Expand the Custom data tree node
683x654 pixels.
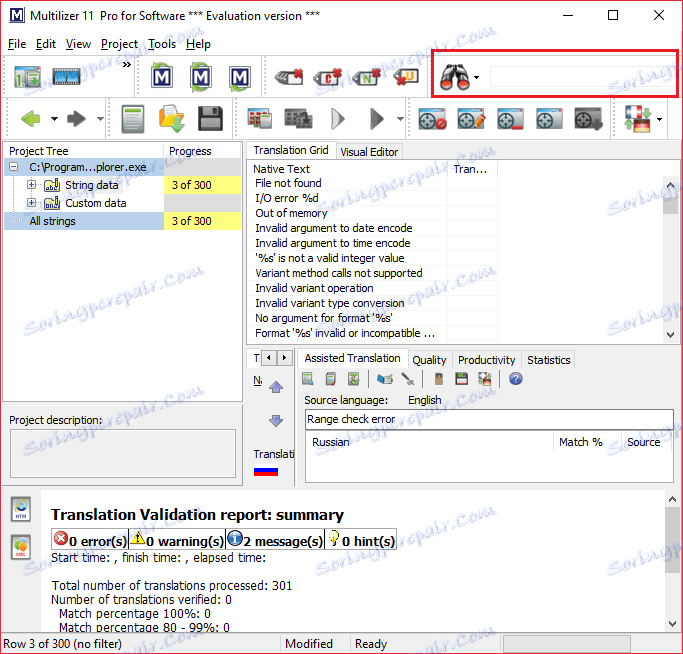(31, 203)
